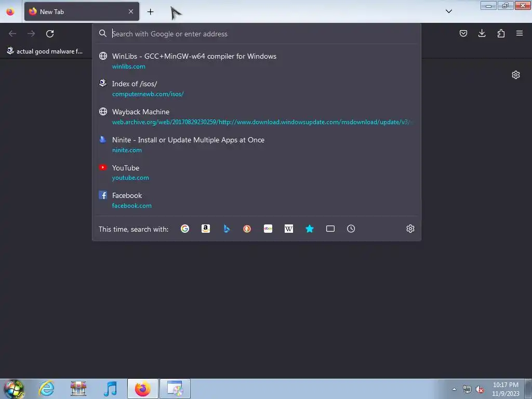Open the shelf icon in taskbar
This screenshot has width=532, height=399.
[x=78, y=389]
